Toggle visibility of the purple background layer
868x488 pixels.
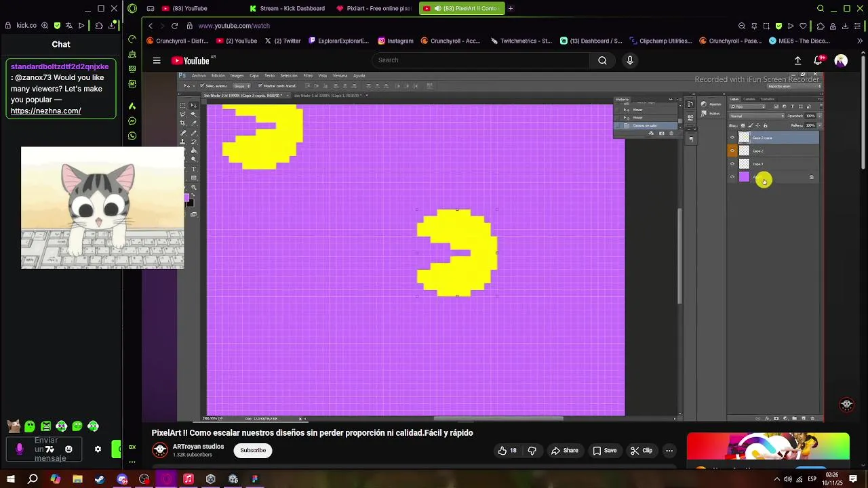point(732,177)
